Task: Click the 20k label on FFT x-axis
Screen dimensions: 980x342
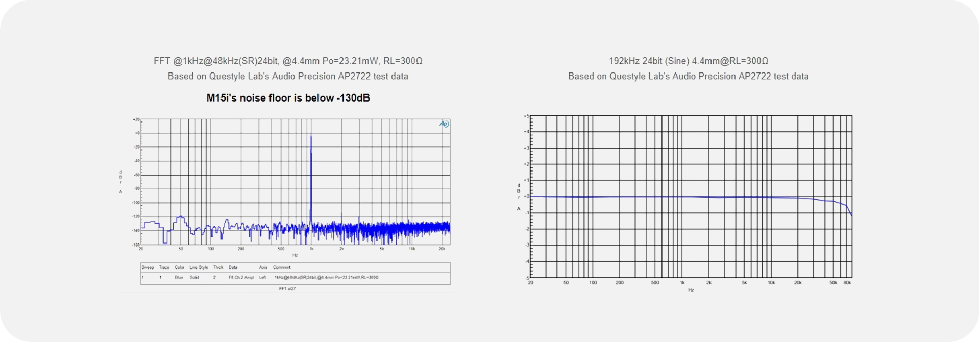Action: (442, 249)
